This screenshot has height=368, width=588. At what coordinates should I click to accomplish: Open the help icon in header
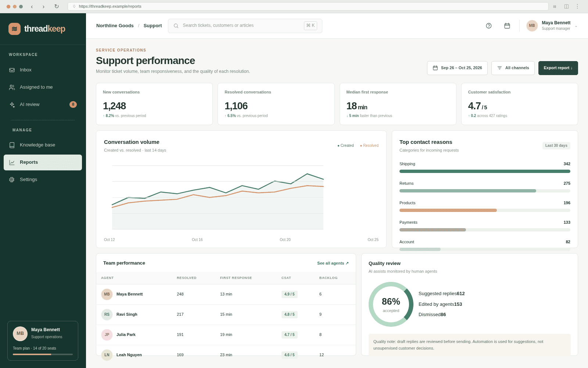[489, 26]
